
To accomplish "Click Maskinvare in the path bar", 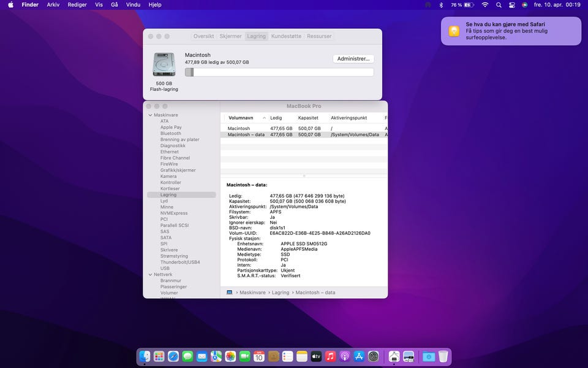I will (252, 293).
